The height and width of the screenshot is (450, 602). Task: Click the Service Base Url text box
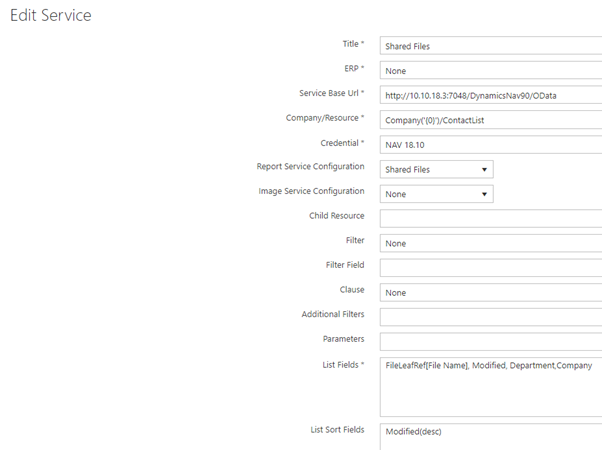tap(490, 95)
